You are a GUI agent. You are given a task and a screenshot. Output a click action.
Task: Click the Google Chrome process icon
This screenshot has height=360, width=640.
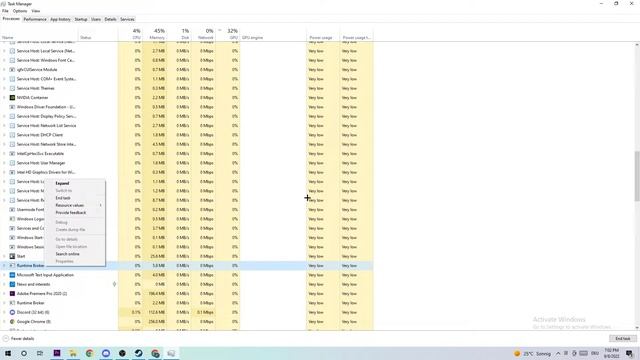[x=12, y=322]
